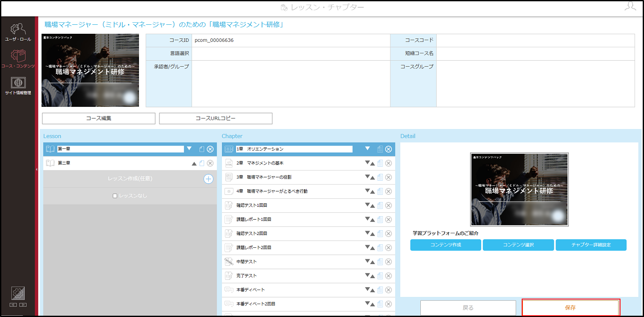Click the チャプター詳細設定 button
Viewport: 644px width, 317px height.
click(591, 245)
